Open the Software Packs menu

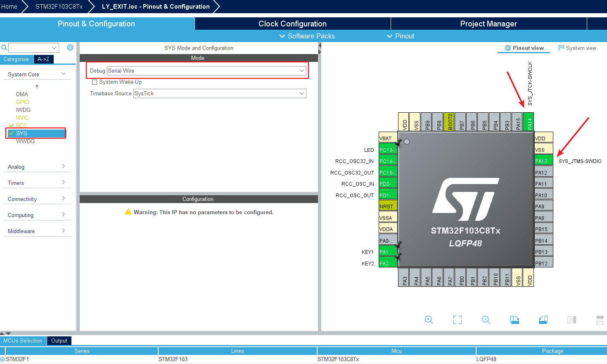point(307,36)
